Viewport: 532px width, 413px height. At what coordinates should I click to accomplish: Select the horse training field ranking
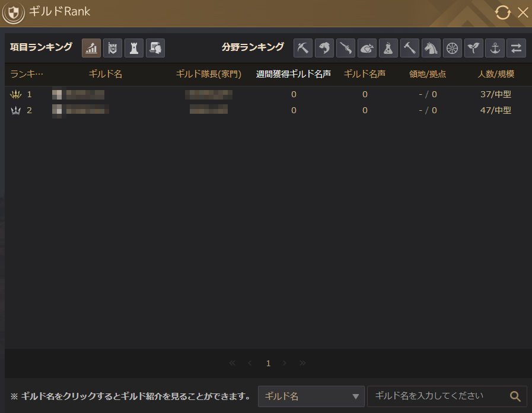coord(431,48)
